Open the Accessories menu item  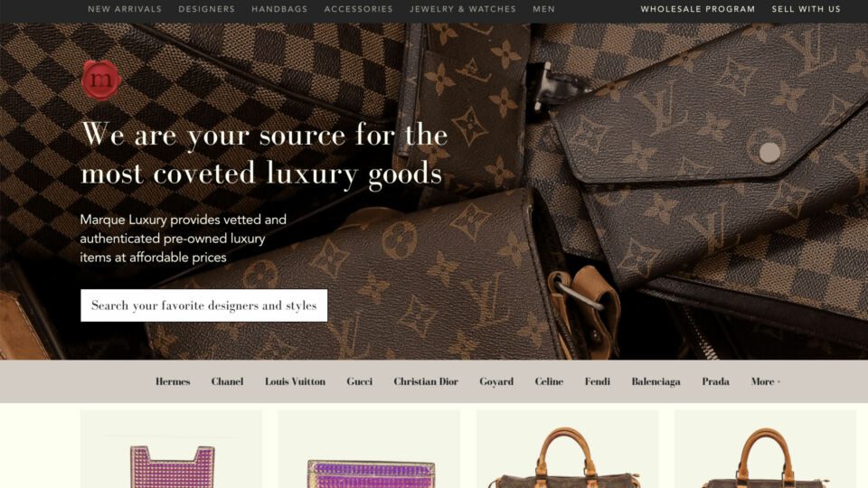[359, 9]
